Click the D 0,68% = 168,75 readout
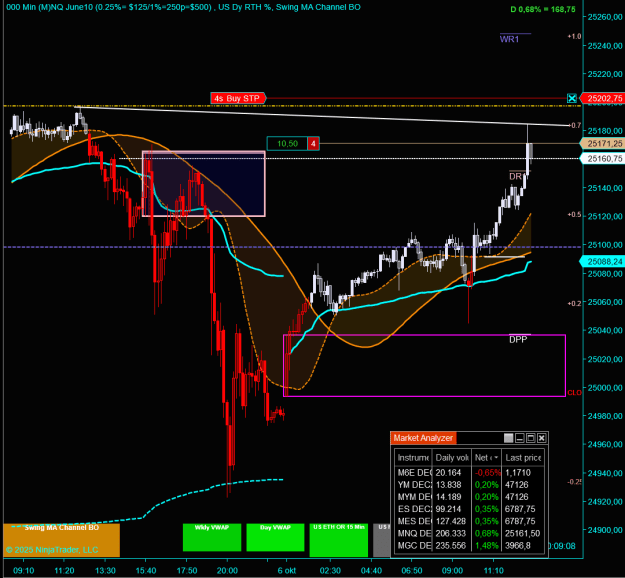The height and width of the screenshot is (578, 625). click(543, 9)
